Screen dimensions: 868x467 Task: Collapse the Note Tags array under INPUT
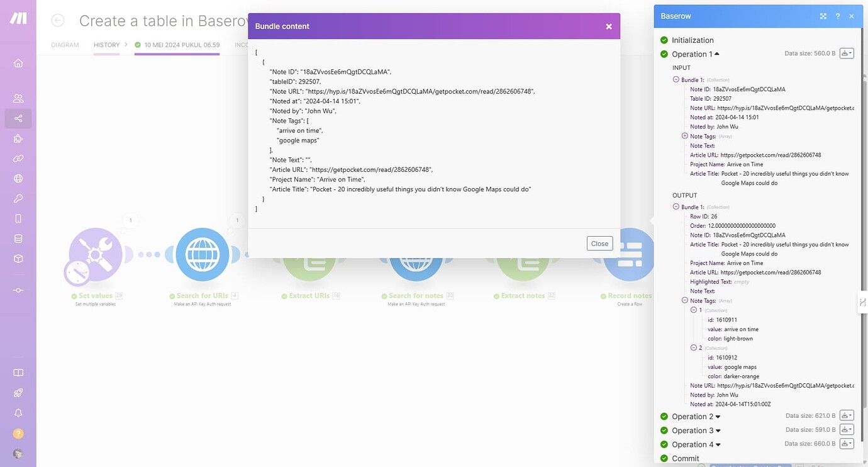[684, 135]
